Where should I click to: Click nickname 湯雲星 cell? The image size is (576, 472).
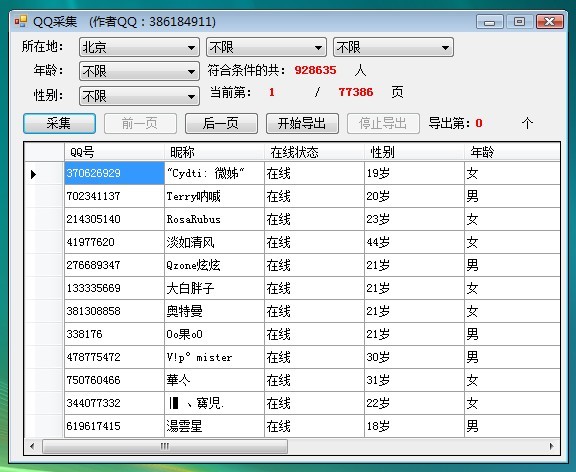click(x=215, y=426)
